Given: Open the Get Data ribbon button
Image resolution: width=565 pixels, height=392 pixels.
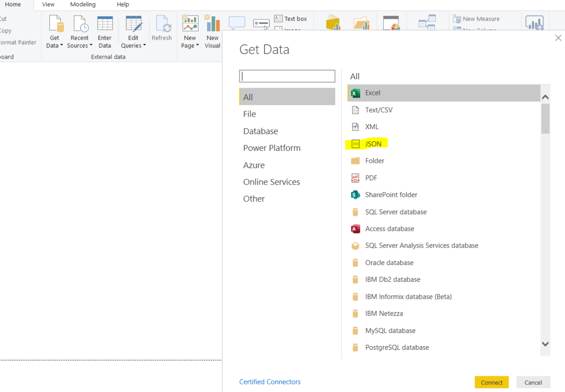Looking at the screenshot, I should pos(54,32).
